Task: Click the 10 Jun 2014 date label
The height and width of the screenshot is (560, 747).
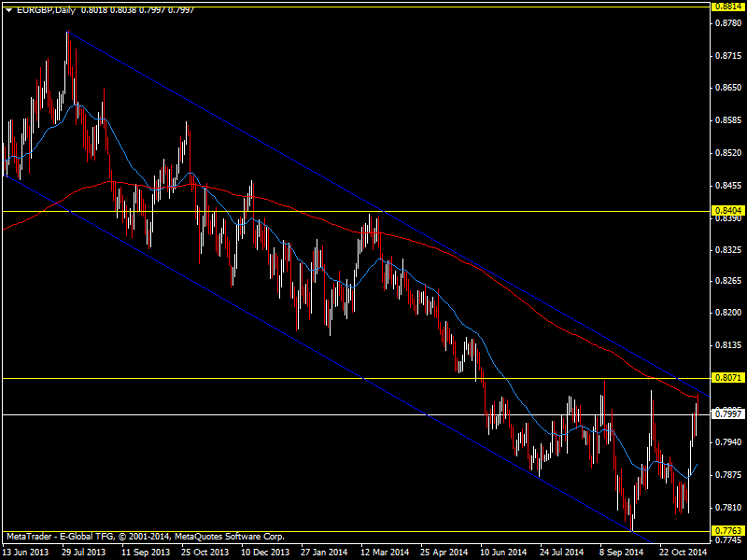Action: point(503,553)
